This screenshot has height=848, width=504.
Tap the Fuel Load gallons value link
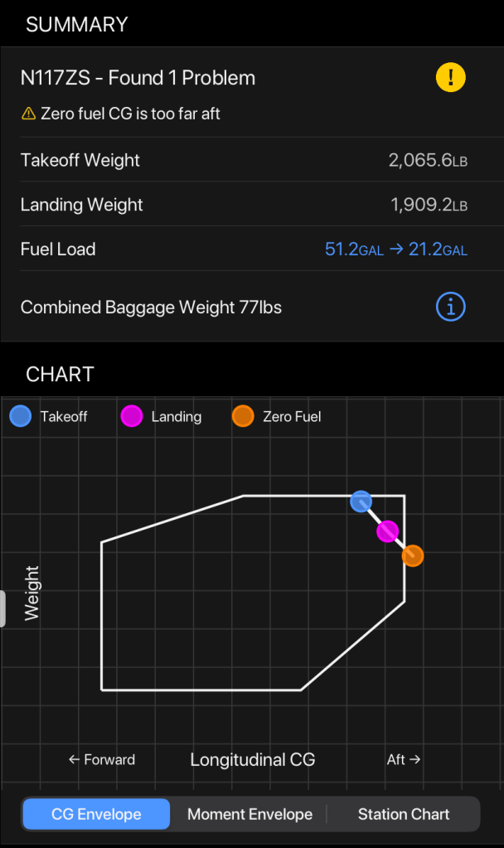pos(395,249)
